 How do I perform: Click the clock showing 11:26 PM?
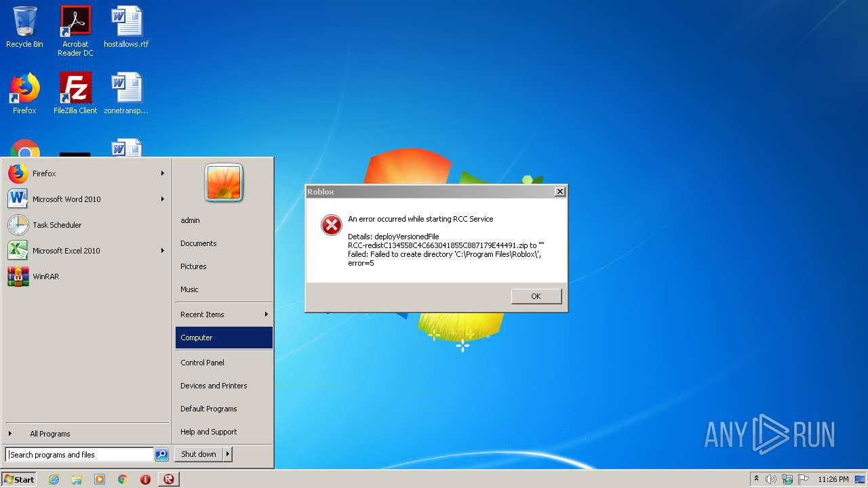point(833,479)
